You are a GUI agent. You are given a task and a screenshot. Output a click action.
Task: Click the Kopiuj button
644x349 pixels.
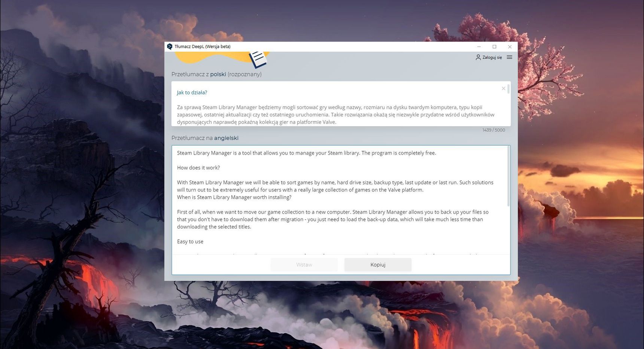[x=378, y=265]
